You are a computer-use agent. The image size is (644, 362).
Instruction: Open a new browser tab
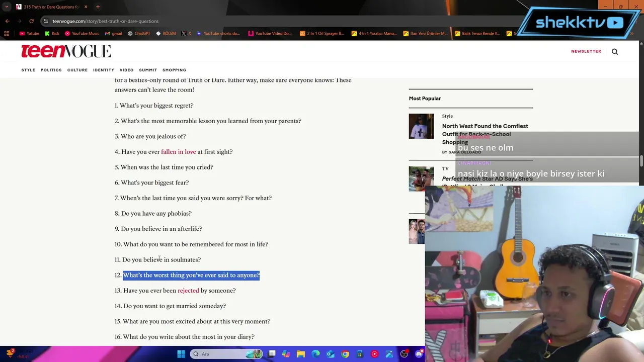click(98, 7)
